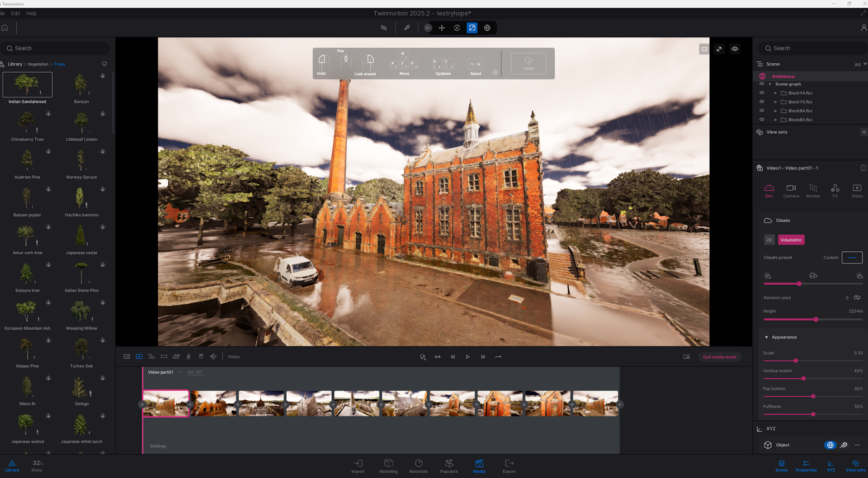Click the Quit media mode button
The image size is (868, 478).
(x=719, y=357)
